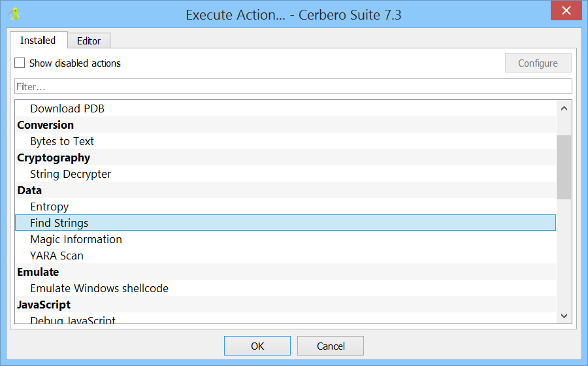Select the Find Strings action
The width and height of the screenshot is (588, 366).
point(59,223)
